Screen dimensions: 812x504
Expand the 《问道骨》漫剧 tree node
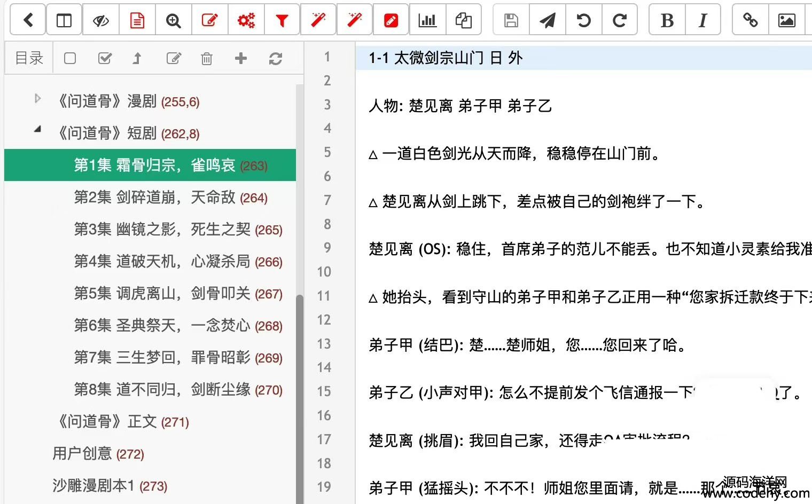(x=37, y=99)
